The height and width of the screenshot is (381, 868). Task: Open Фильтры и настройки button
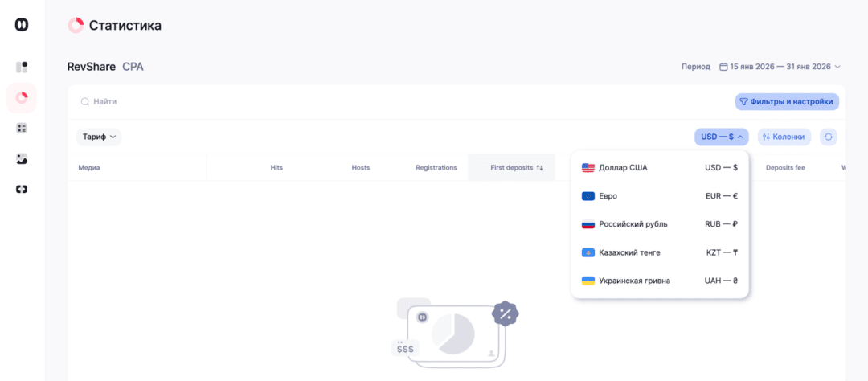787,102
